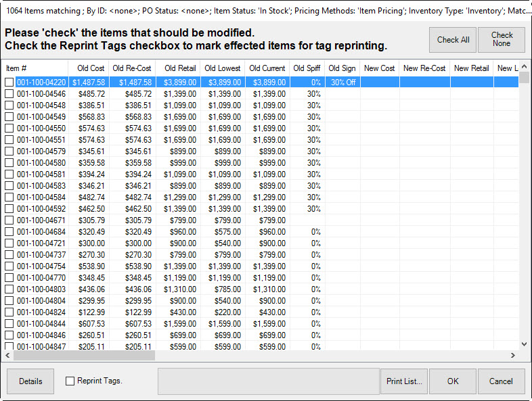Click the 30% Off Old Sign cell

(342, 82)
